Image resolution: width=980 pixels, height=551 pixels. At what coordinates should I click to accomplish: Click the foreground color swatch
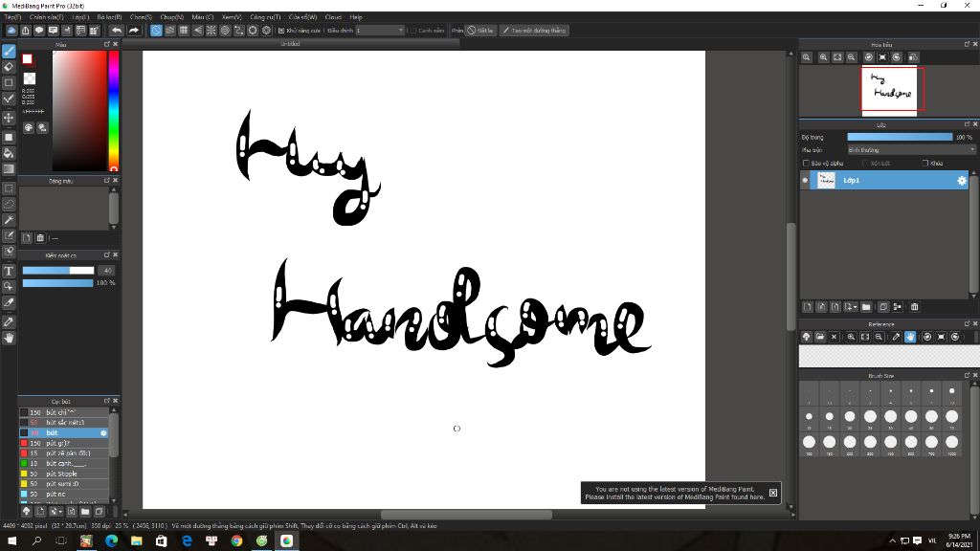click(x=28, y=59)
